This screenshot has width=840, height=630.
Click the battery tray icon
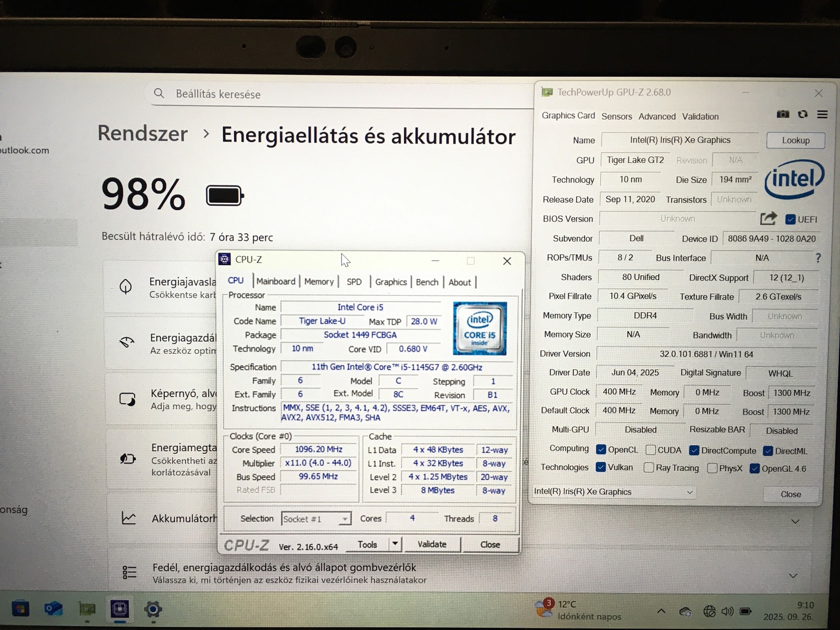click(x=746, y=611)
